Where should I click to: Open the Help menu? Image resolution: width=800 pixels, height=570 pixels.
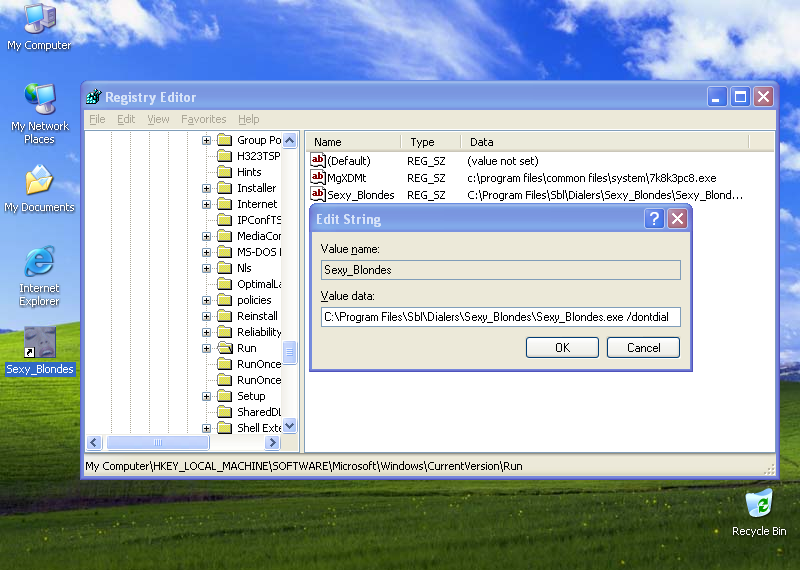click(x=248, y=119)
